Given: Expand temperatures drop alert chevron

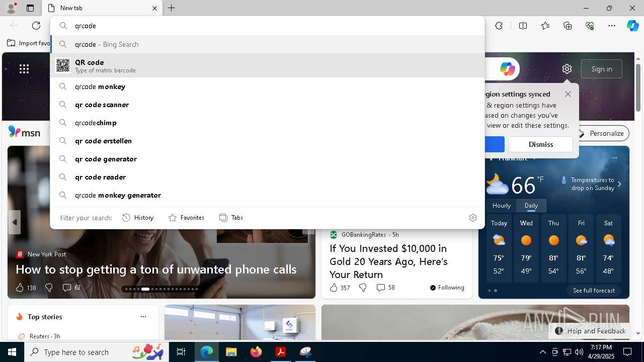Looking at the screenshot, I should pos(619,184).
